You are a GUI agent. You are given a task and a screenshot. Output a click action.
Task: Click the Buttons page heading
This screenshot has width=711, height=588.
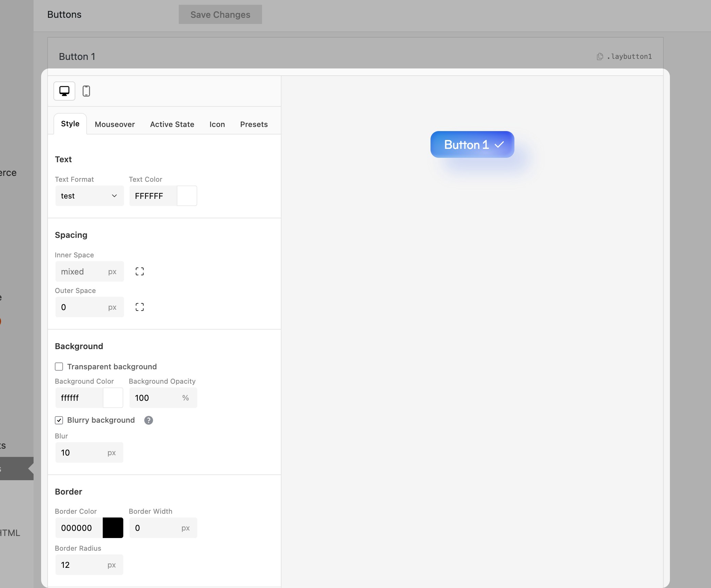pyautogui.click(x=64, y=14)
